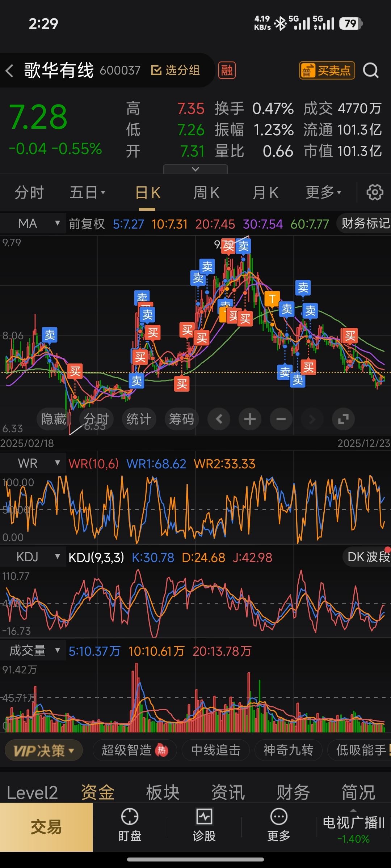Image resolution: width=391 pixels, height=868 pixels.
Task: Select 神奇九转 strategy chip
Action: click(288, 750)
